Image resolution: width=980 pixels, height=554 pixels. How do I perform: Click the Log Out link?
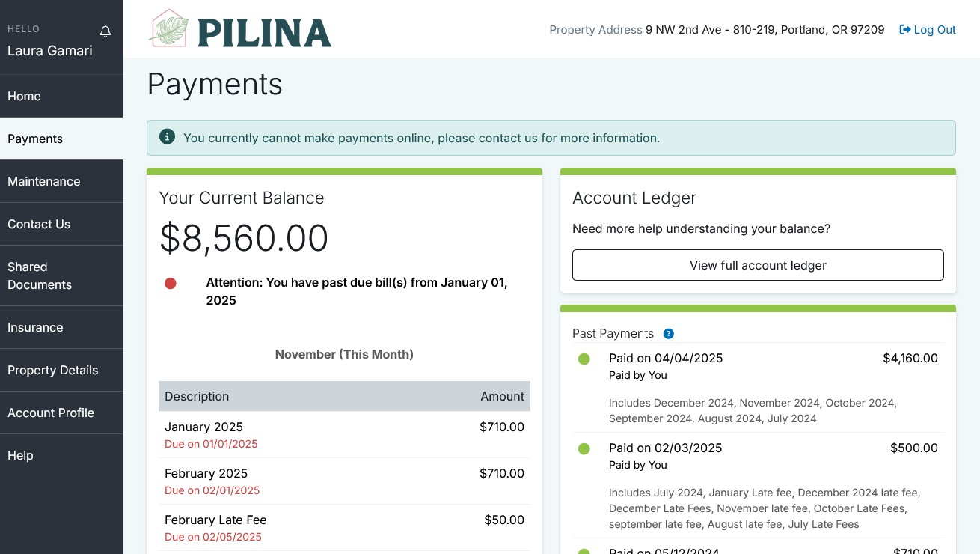[x=934, y=30]
